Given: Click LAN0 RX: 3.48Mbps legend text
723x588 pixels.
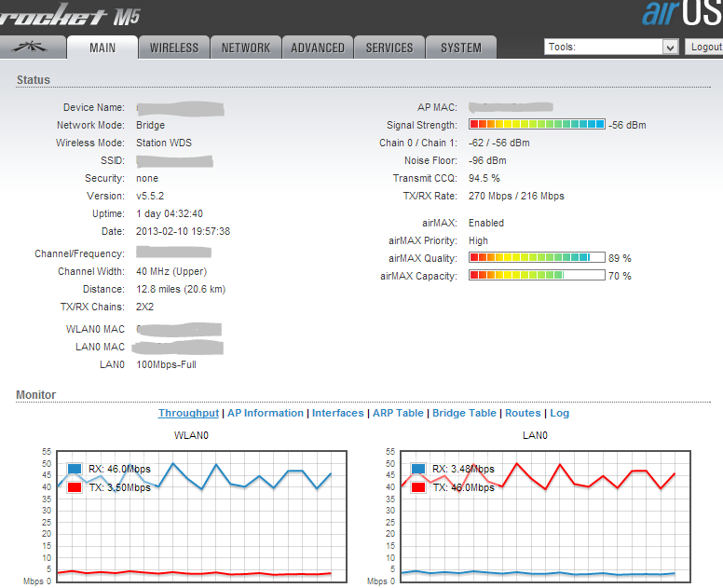Looking at the screenshot, I should [463, 469].
